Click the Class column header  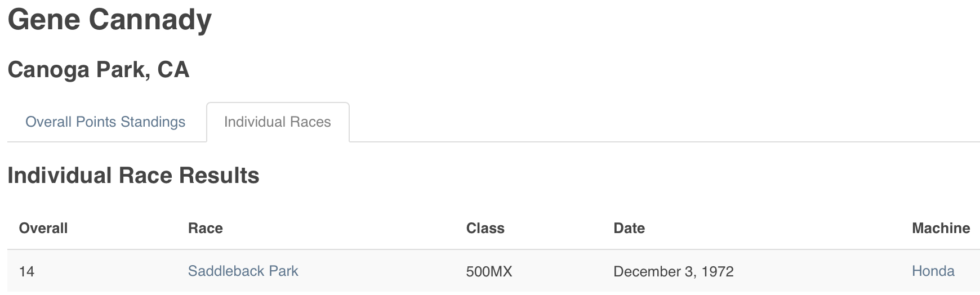[485, 228]
